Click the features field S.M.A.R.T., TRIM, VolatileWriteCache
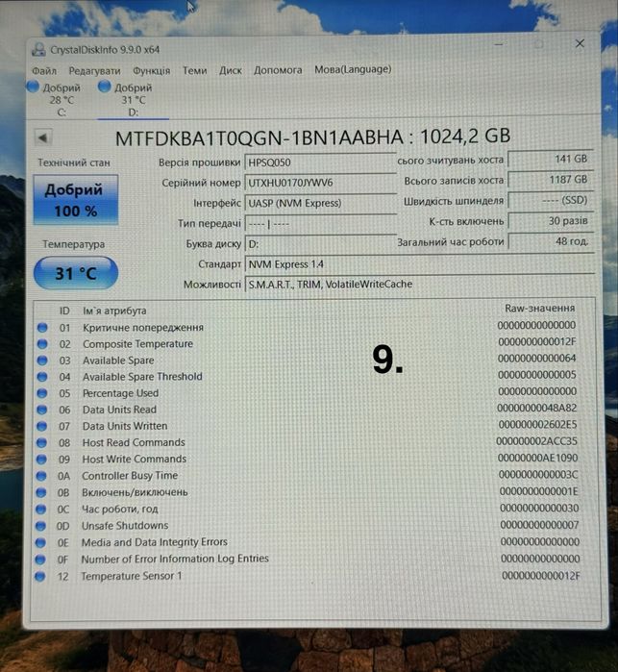Image resolution: width=618 pixels, height=672 pixels. (419, 284)
